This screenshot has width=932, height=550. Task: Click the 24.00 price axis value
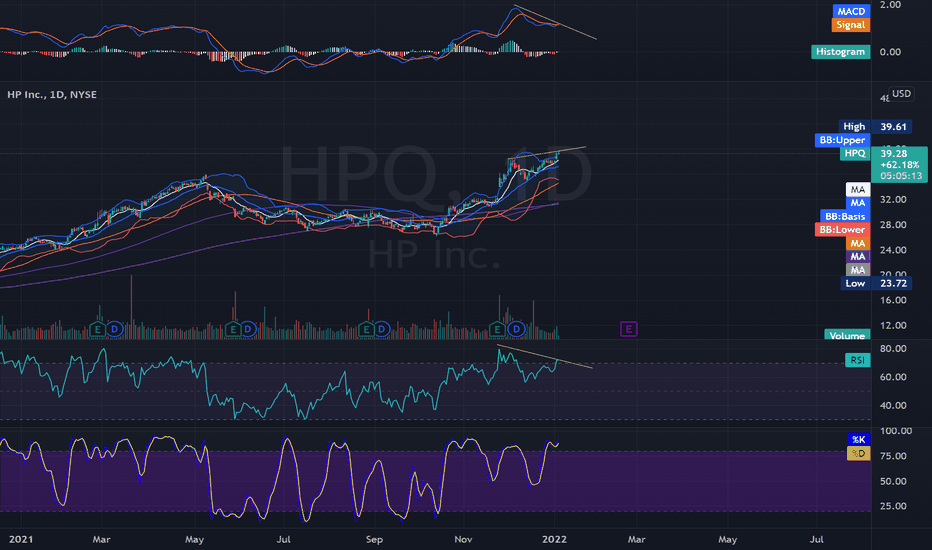coord(893,250)
